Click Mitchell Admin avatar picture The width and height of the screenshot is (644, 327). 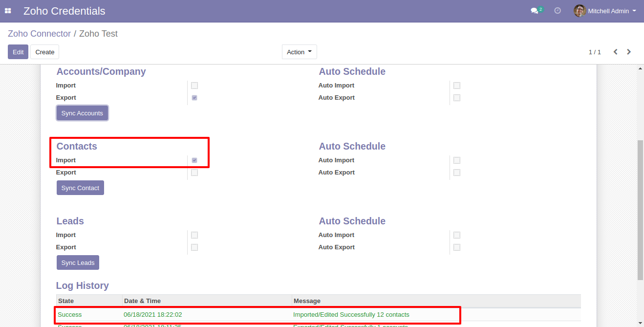(x=580, y=11)
